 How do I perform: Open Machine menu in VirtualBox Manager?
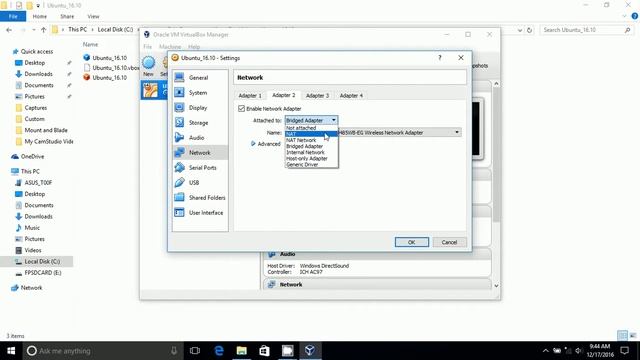click(170, 47)
